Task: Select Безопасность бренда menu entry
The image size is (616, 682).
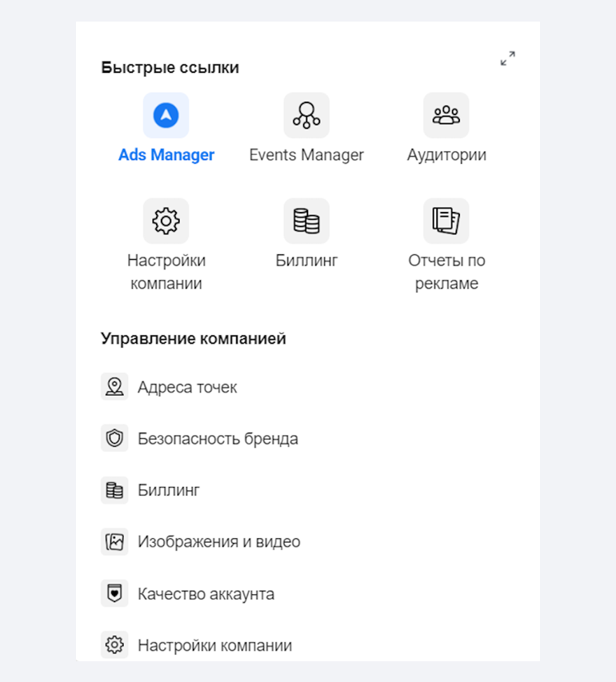Action: coord(218,438)
